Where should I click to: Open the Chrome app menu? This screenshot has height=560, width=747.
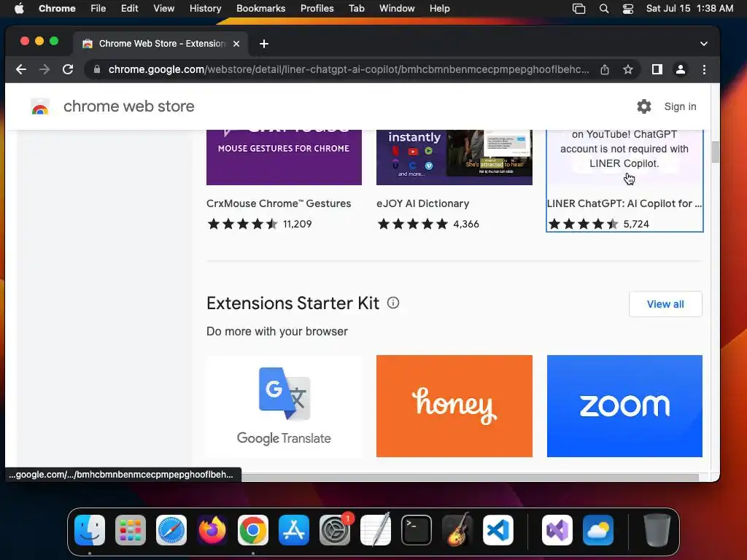57,9
